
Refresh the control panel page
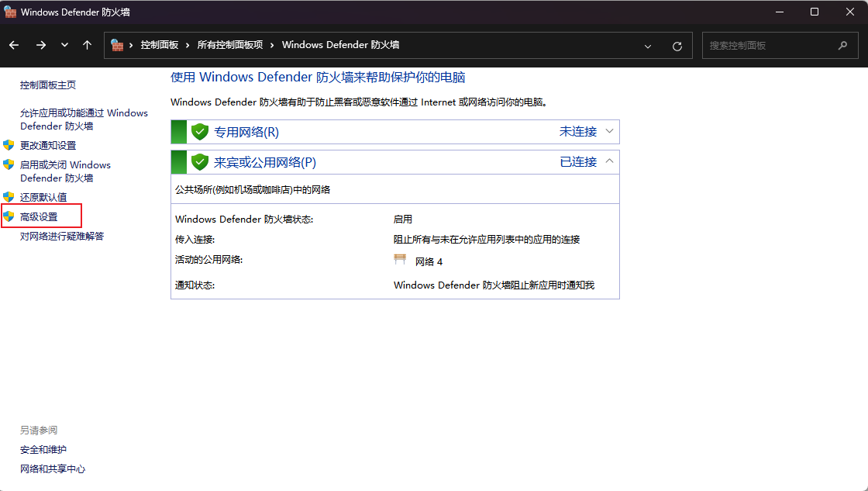pyautogui.click(x=677, y=46)
